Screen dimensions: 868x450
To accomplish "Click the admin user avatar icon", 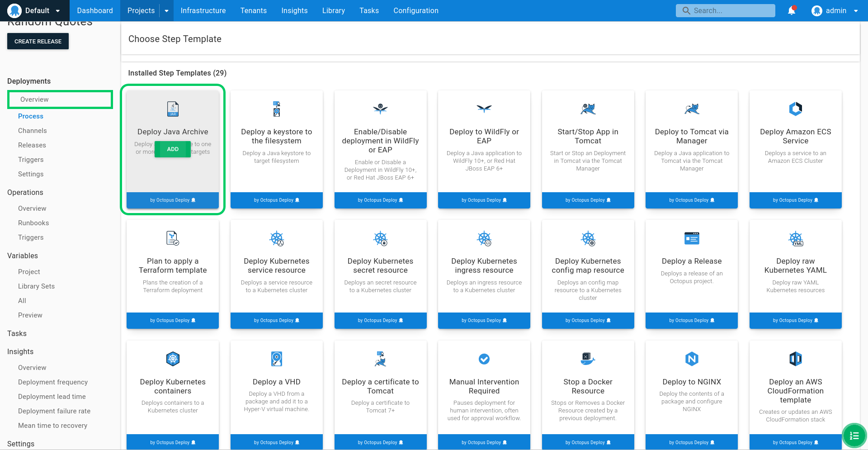I will (817, 10).
